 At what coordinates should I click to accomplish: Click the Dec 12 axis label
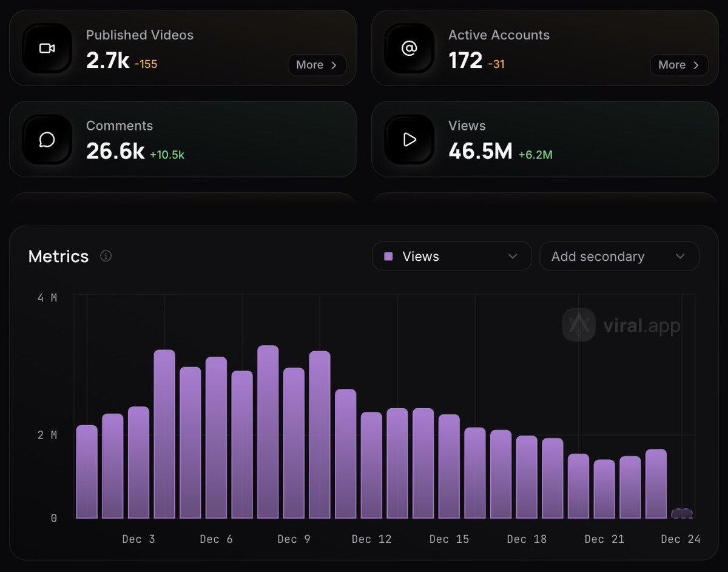[x=372, y=539]
